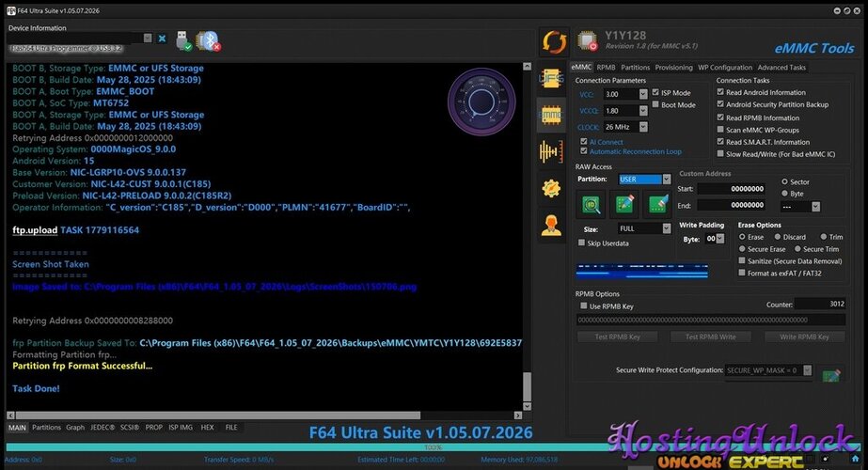Open the VCC voltage dropdown
868x470 pixels.
[x=642, y=94]
